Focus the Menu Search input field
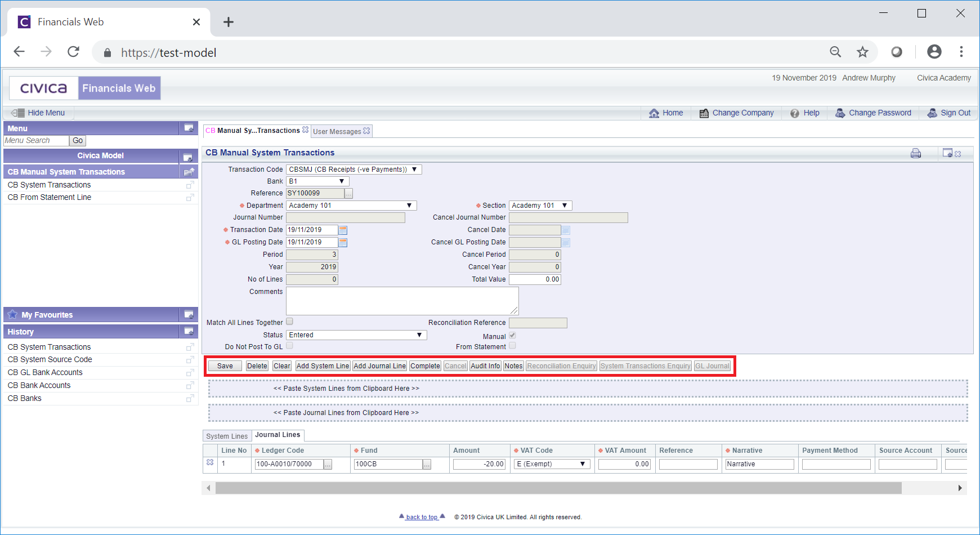Image resolution: width=980 pixels, height=535 pixels. tap(37, 141)
